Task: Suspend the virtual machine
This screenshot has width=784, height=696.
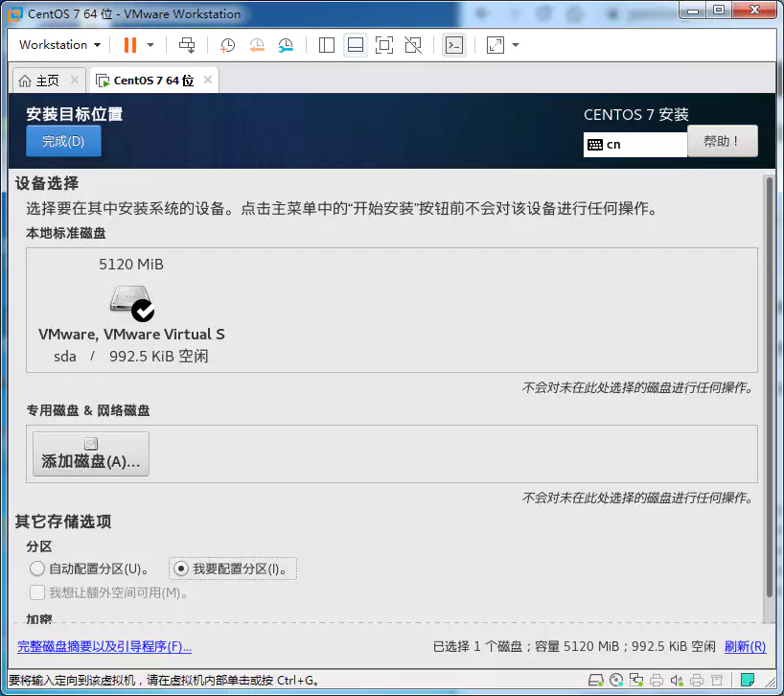Action: (x=130, y=45)
